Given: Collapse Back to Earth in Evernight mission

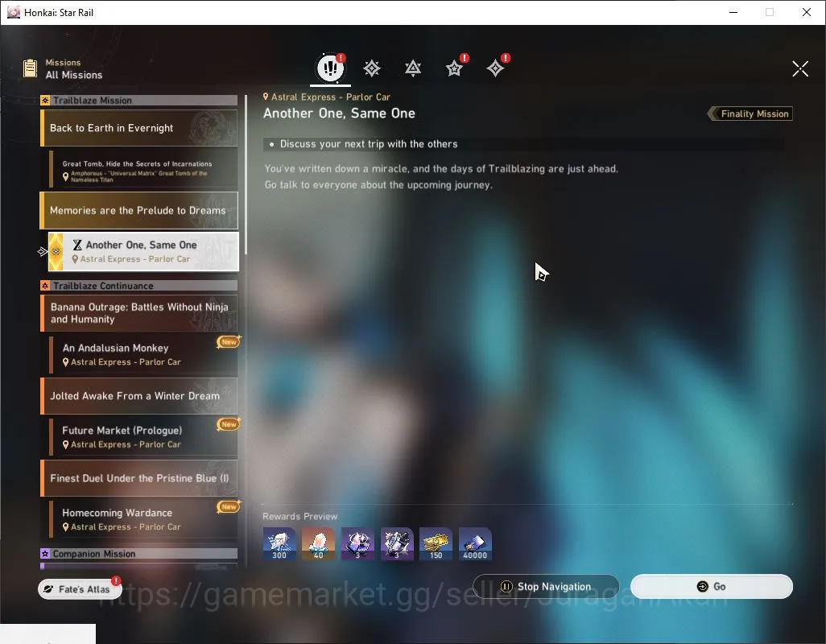Looking at the screenshot, I should [x=139, y=128].
